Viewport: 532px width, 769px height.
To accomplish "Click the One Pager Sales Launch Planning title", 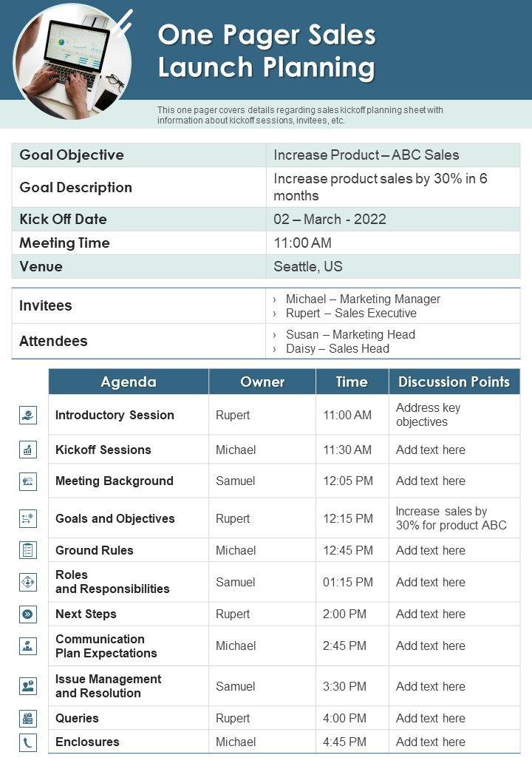I will [267, 51].
